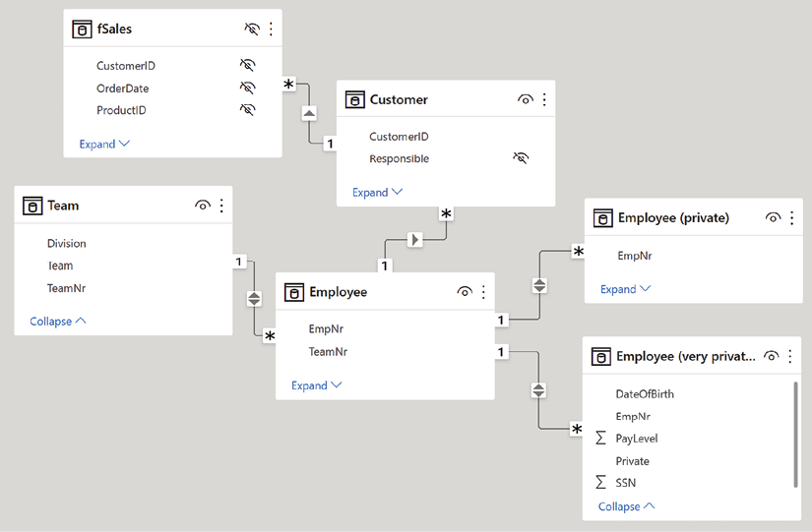Image resolution: width=812 pixels, height=532 pixels.
Task: Select the ProductID field name
Action: coord(121,110)
